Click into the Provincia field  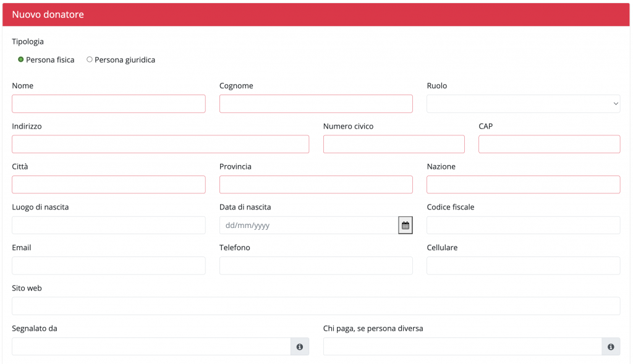pyautogui.click(x=316, y=184)
